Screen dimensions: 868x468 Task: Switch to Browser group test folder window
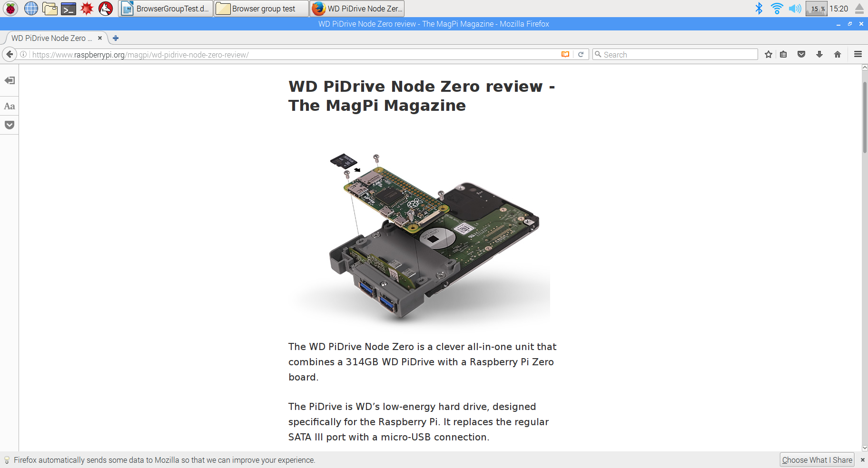tap(261, 9)
